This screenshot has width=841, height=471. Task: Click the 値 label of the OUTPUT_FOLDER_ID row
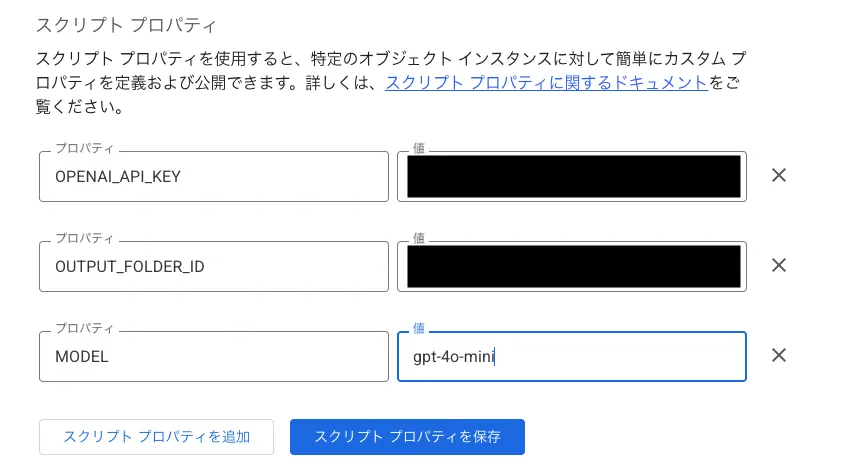[419, 238]
